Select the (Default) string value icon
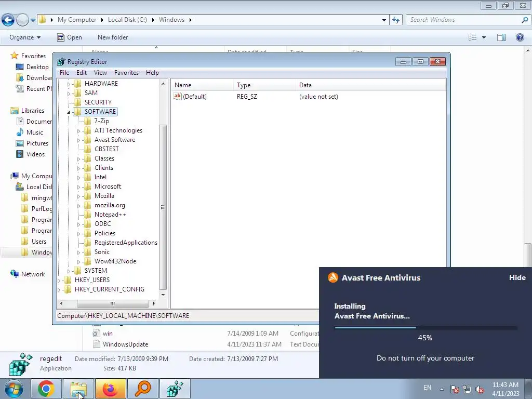 178,96
